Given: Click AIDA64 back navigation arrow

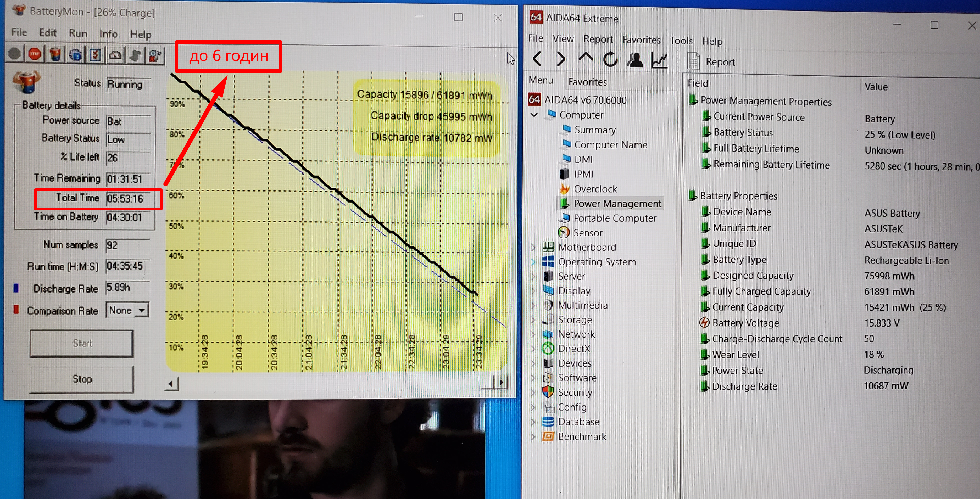Looking at the screenshot, I should coord(537,59).
